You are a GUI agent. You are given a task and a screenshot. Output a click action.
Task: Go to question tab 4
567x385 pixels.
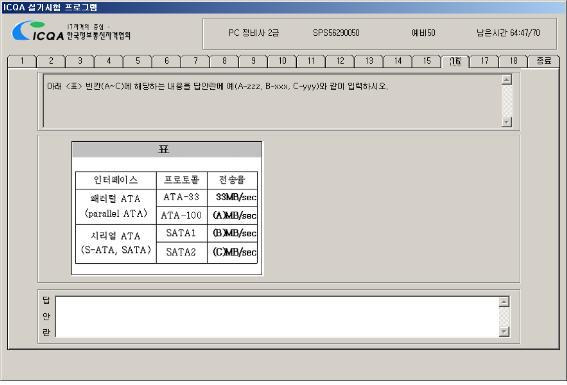pos(109,61)
